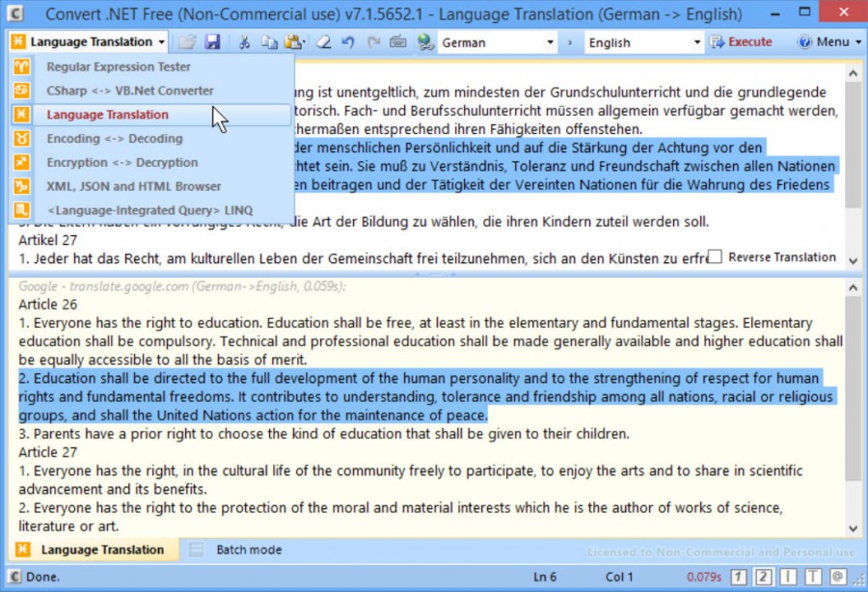Open the German source language dropdown
This screenshot has height=592, width=868.
point(553,42)
